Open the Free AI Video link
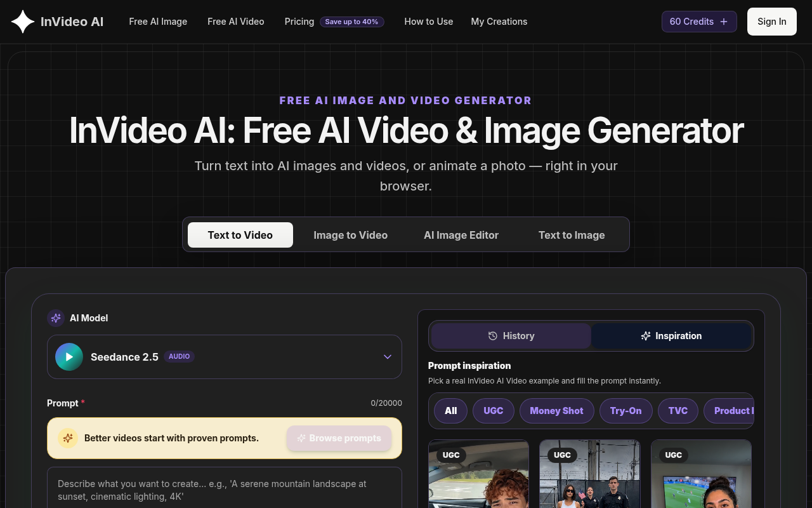This screenshot has width=812, height=508. 236,22
